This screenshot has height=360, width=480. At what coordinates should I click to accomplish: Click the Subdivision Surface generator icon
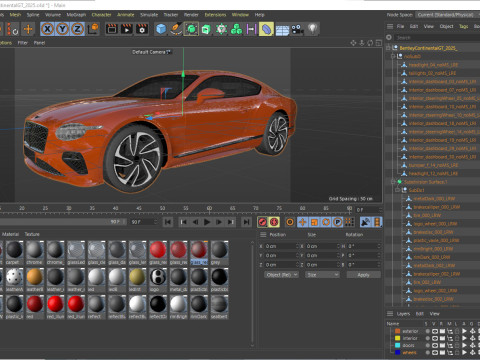click(x=191, y=29)
